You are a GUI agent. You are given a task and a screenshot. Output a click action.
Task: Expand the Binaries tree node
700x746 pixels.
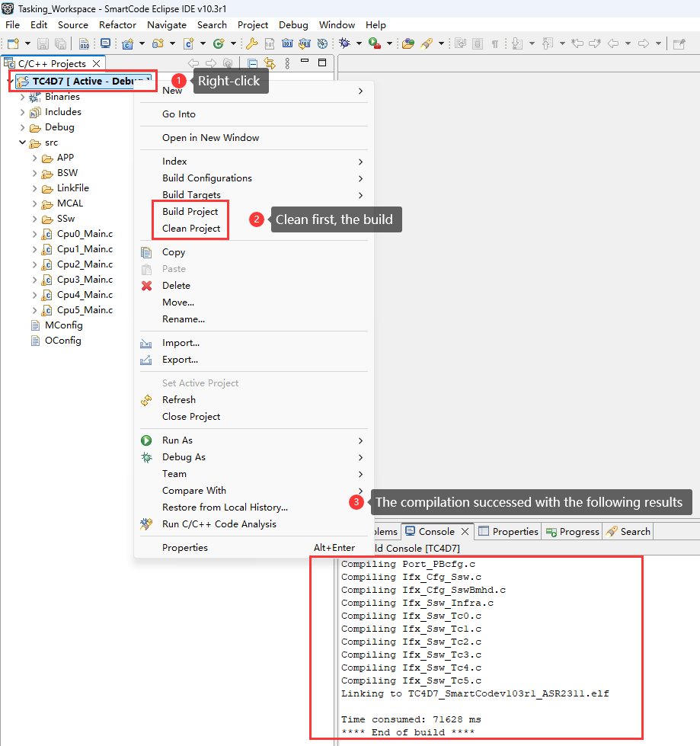(23, 97)
